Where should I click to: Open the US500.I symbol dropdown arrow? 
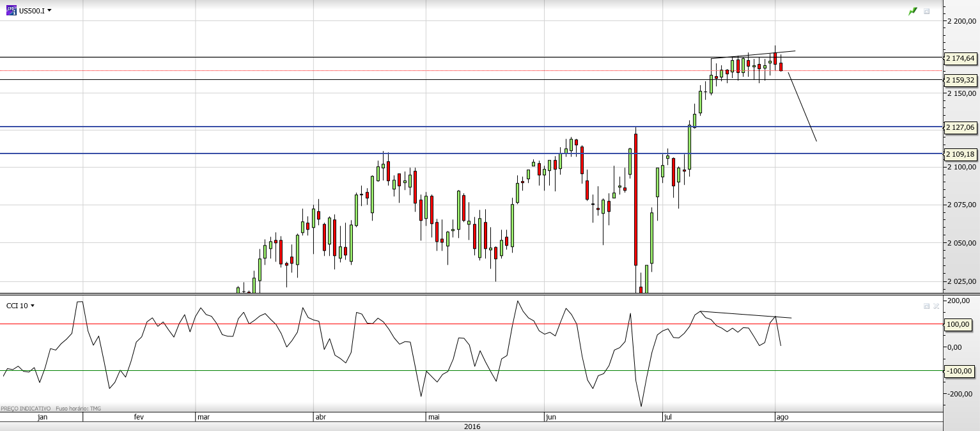(x=50, y=11)
